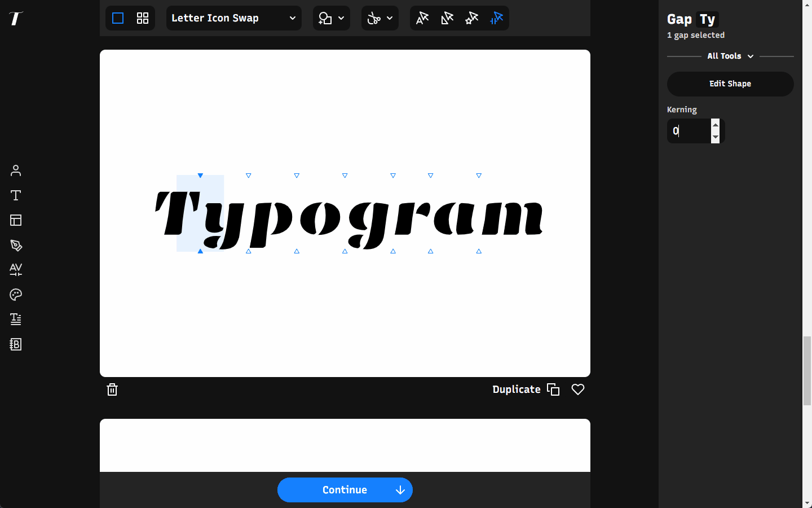Click the Continue button
The width and height of the screenshot is (812, 508).
345,490
